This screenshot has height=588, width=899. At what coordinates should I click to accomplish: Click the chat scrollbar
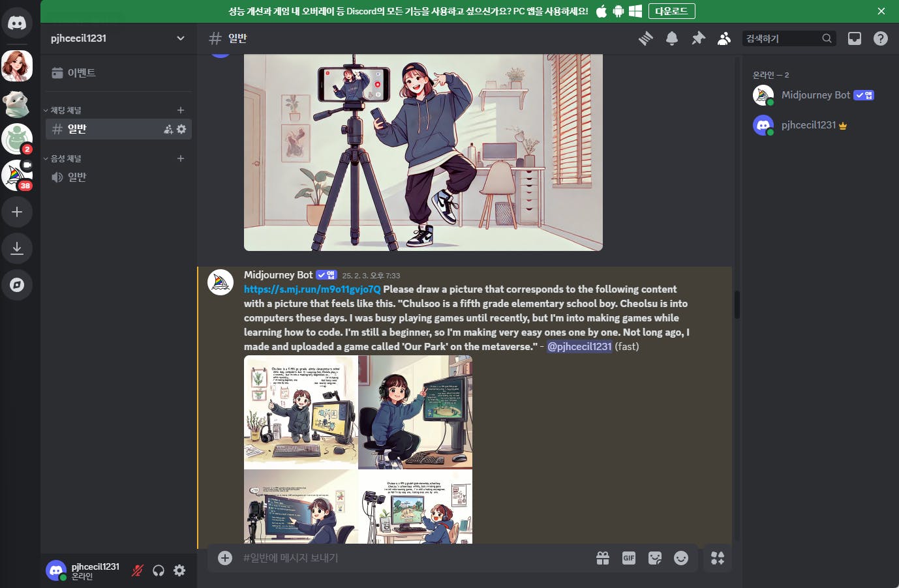(737, 305)
